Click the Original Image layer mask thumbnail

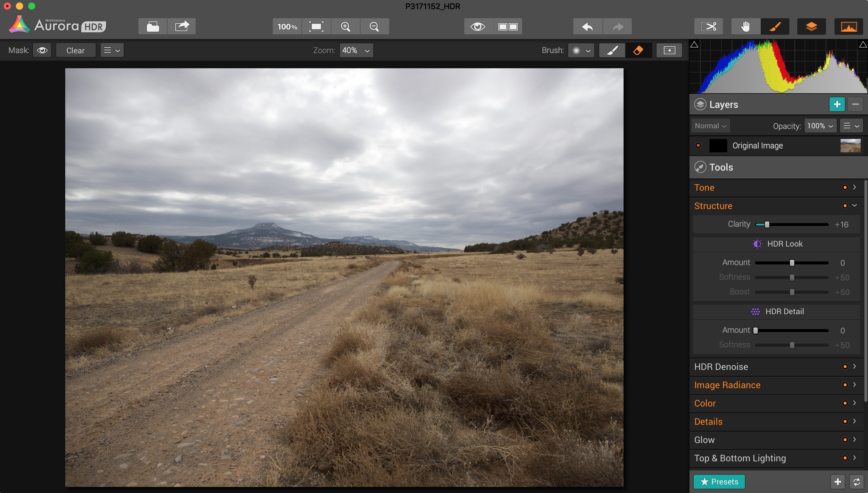click(x=718, y=145)
